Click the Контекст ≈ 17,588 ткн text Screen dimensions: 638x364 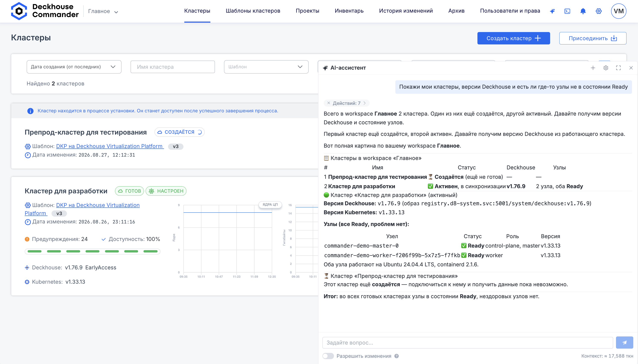(x=607, y=356)
